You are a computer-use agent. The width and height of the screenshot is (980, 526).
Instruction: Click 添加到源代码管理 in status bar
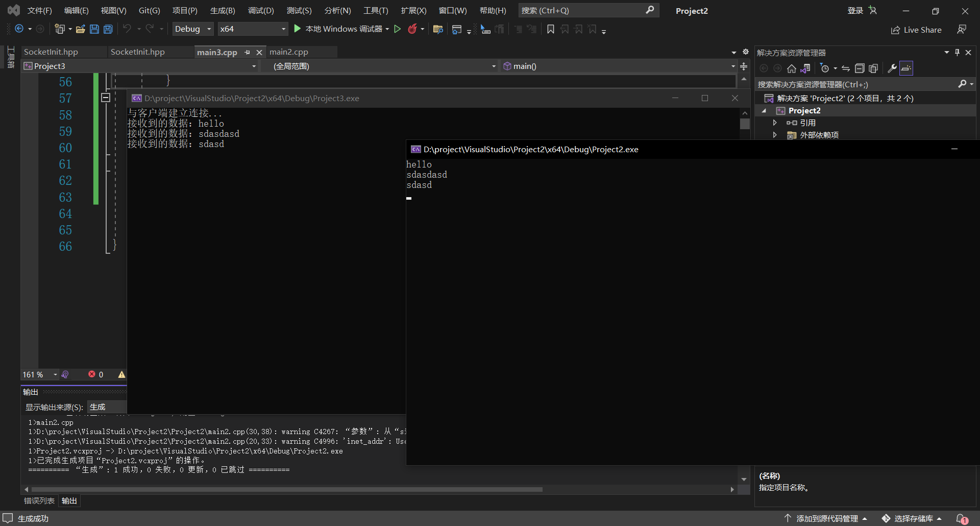coord(827,518)
